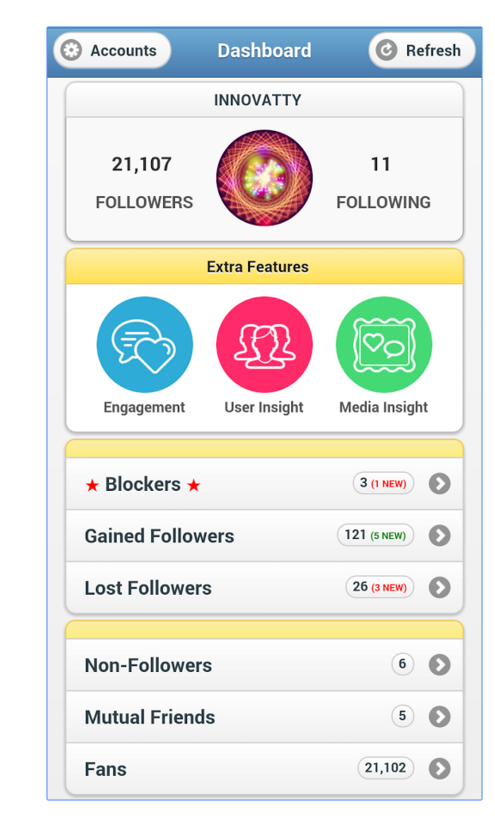Open the Non-Followers chevron arrow
495x819 pixels.
pos(440,664)
